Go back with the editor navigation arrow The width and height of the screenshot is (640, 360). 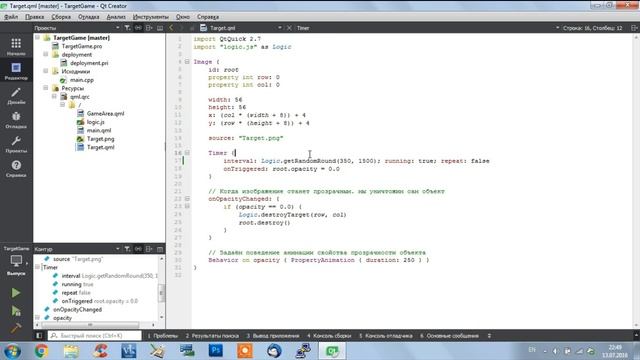(x=171, y=28)
